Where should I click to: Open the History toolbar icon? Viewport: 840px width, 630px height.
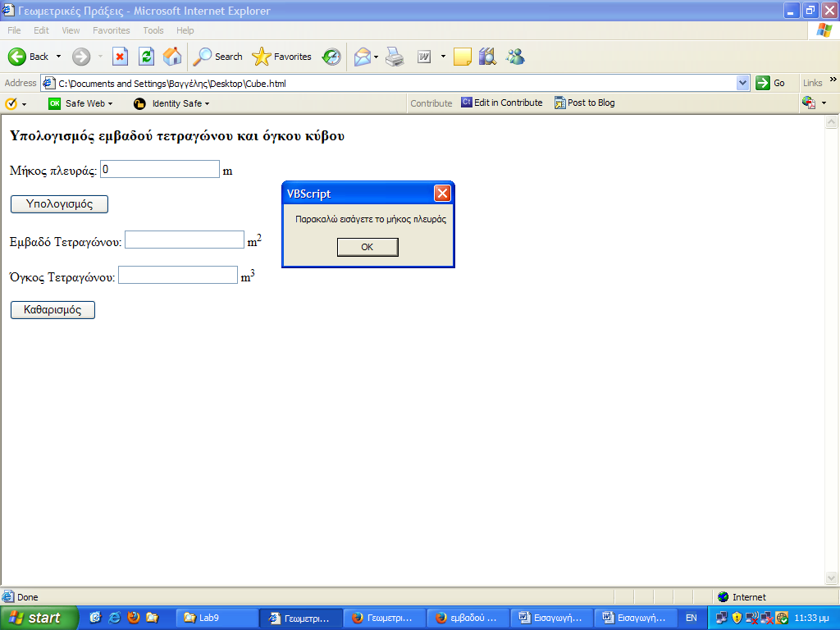point(331,57)
